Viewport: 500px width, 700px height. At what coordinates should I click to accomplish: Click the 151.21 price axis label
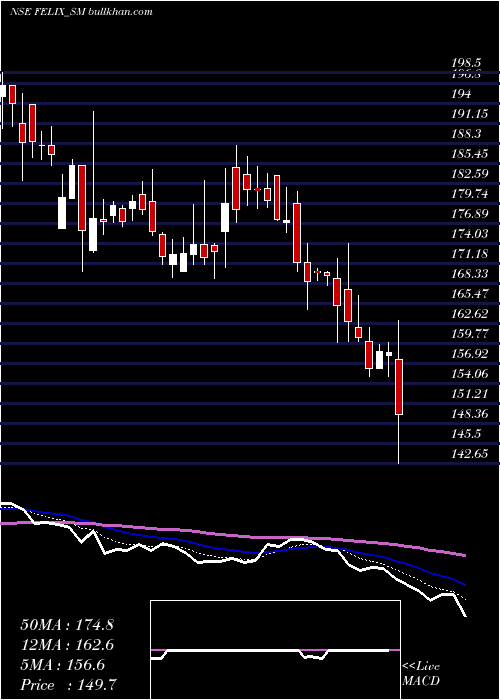point(469,394)
